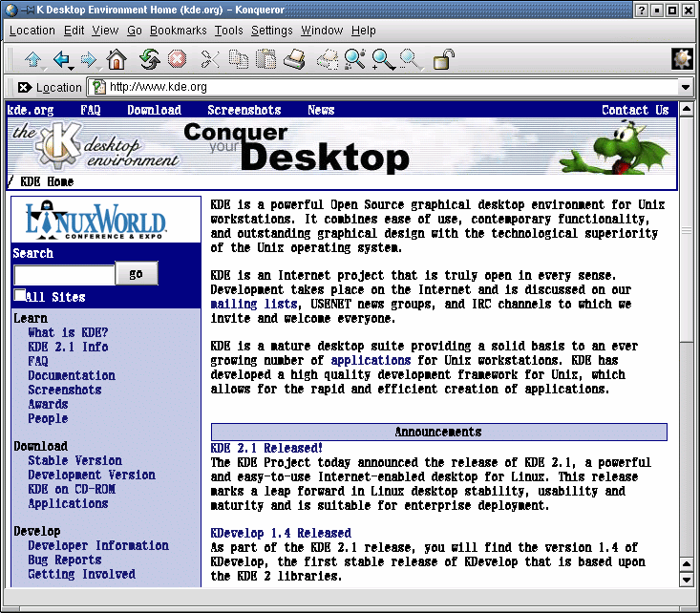Click in the website search text field
700x613 pixels.
(x=65, y=275)
